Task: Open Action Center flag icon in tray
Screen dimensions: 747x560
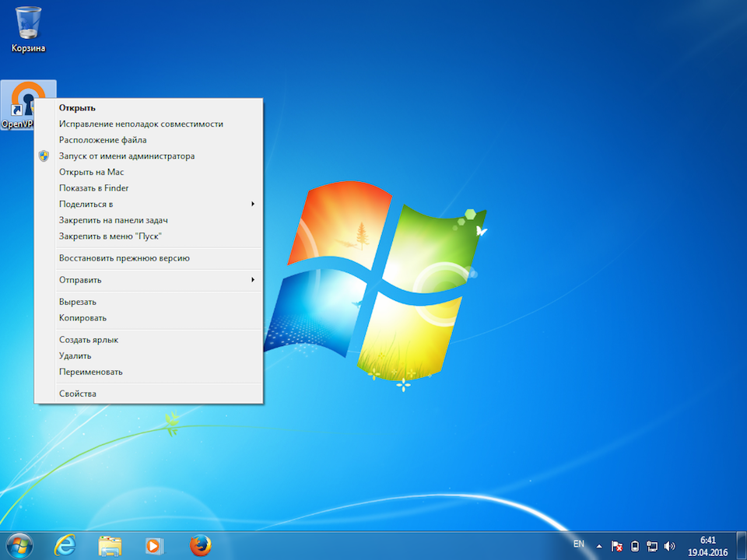Action: (617, 546)
